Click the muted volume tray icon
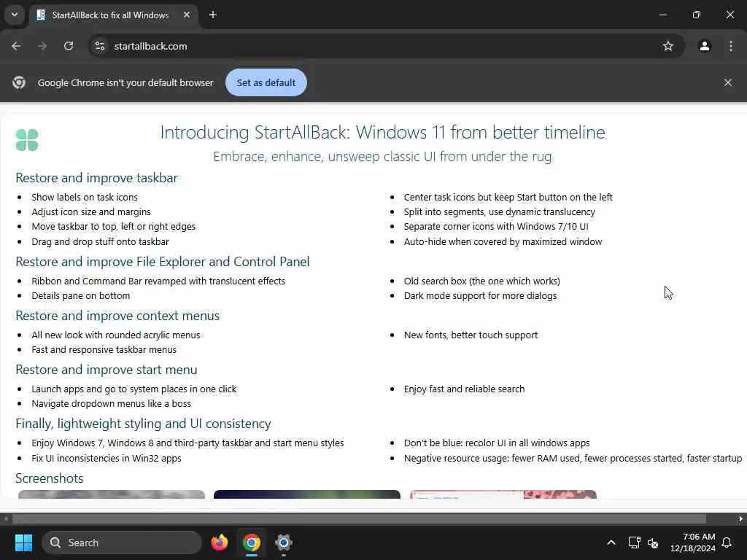 point(653,542)
